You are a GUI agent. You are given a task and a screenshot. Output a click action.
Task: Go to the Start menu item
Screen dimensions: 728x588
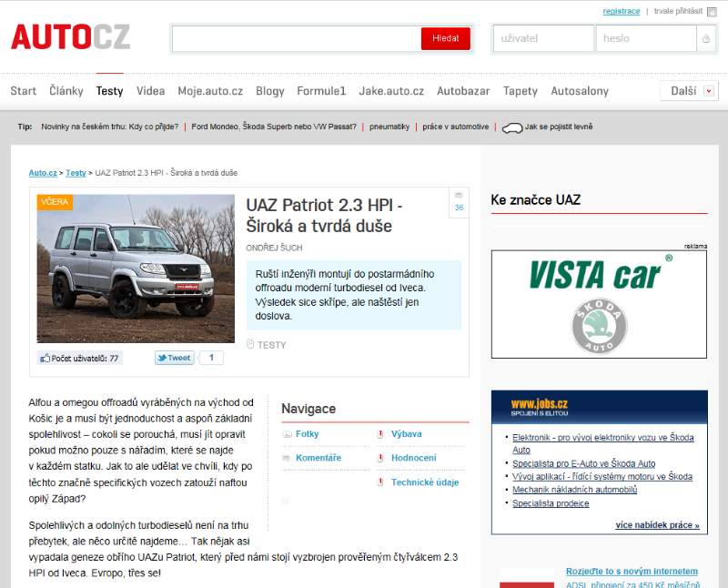click(x=24, y=91)
